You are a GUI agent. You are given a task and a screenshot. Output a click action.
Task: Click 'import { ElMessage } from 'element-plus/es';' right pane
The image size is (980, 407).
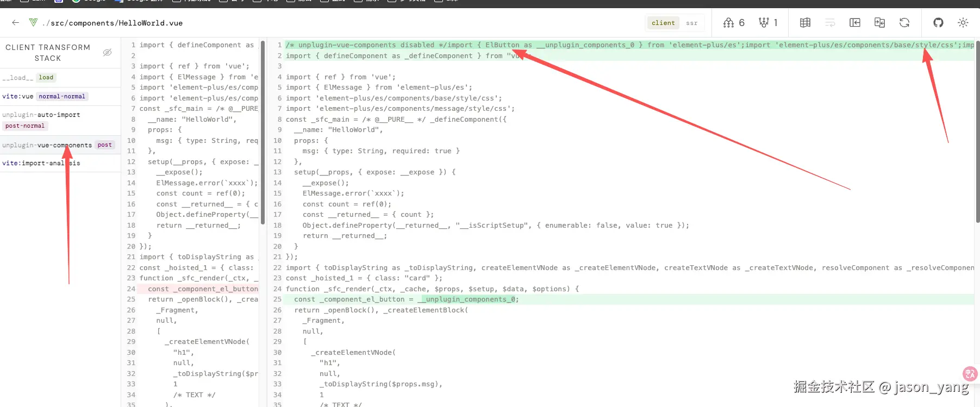pyautogui.click(x=379, y=87)
